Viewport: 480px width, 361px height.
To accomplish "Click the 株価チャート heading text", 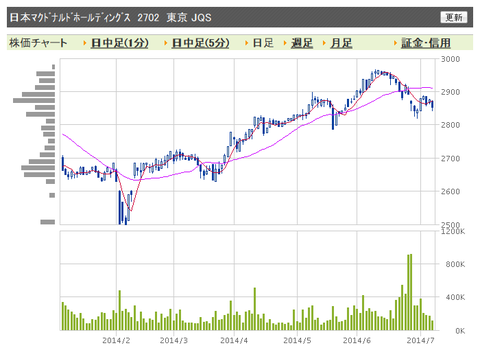I will [x=38, y=43].
